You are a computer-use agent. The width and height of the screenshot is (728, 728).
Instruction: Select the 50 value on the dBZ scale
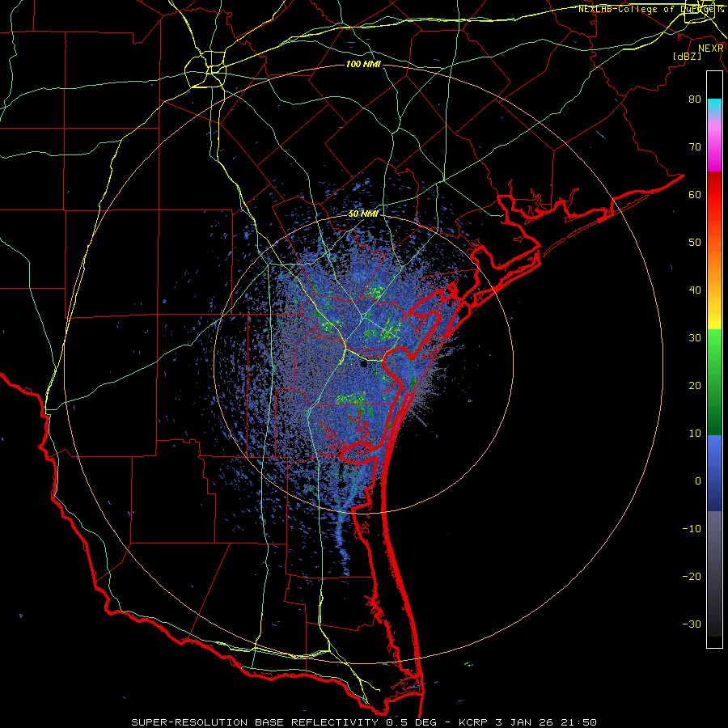point(695,243)
